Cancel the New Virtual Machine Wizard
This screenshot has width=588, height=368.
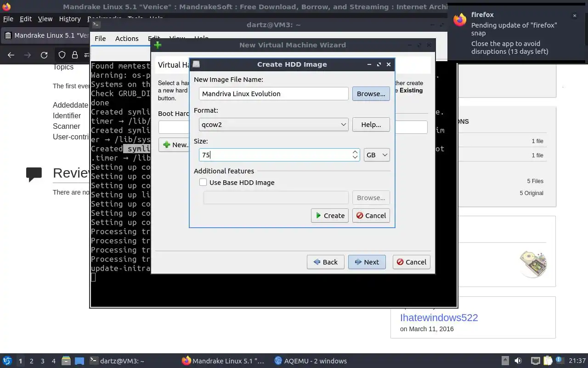(411, 262)
